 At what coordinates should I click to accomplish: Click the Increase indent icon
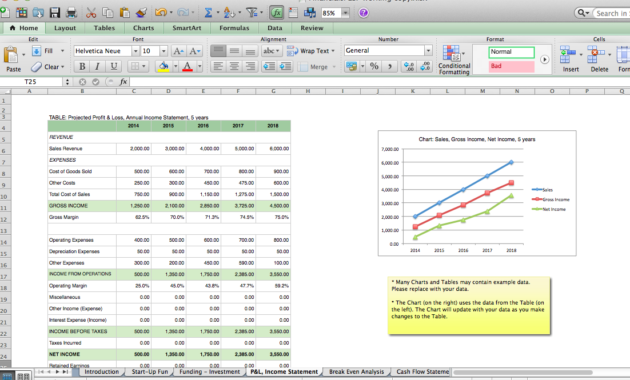[x=285, y=66]
